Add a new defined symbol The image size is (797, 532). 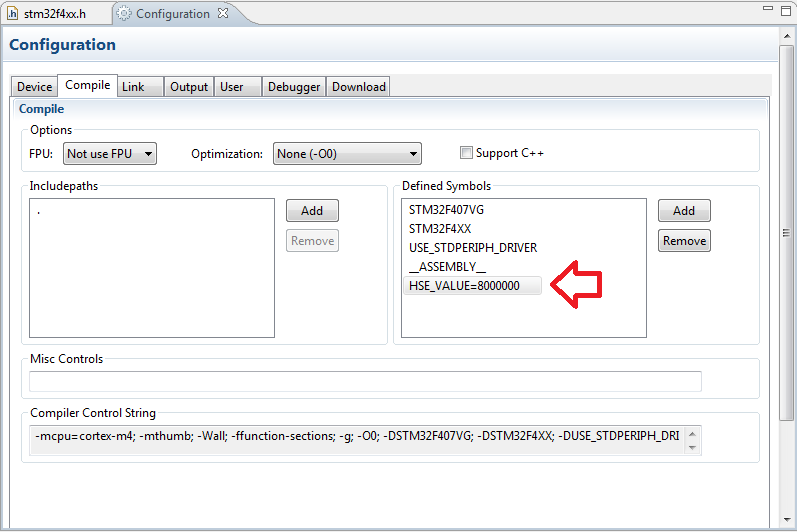684,210
